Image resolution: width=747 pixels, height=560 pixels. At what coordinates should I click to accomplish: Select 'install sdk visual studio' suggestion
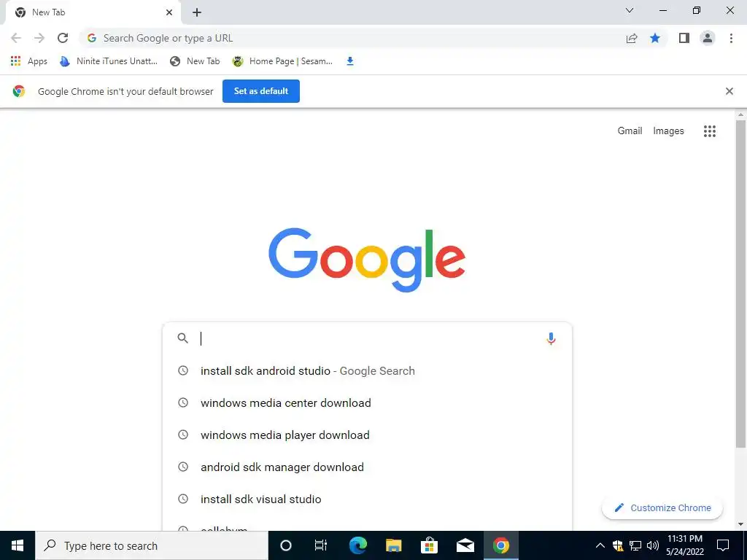[x=367, y=499]
